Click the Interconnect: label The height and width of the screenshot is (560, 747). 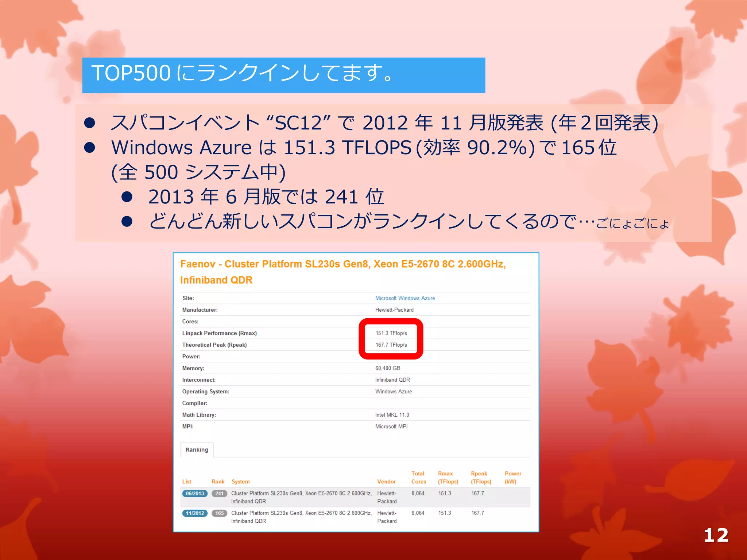(x=199, y=380)
